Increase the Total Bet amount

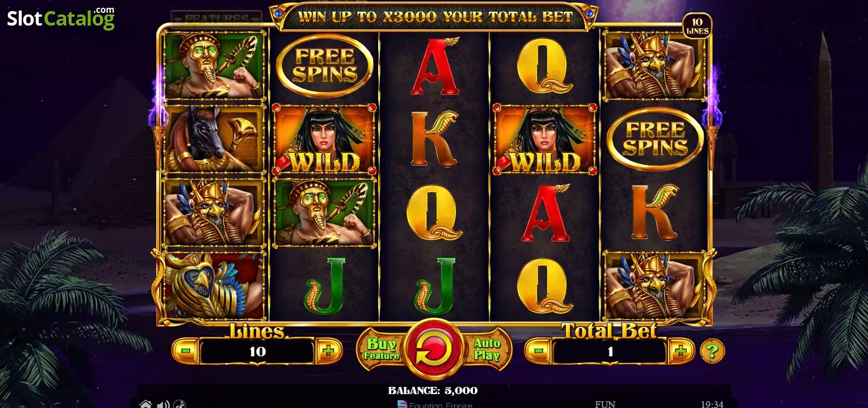click(x=681, y=351)
